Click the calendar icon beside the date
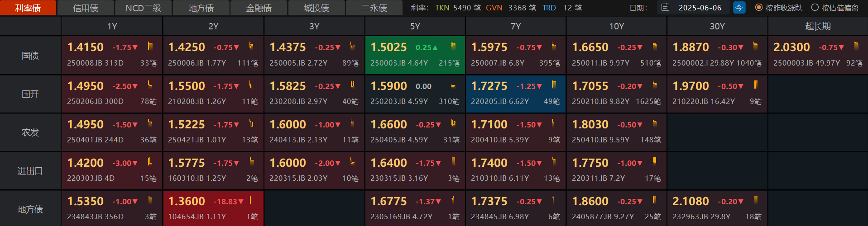 665,8
